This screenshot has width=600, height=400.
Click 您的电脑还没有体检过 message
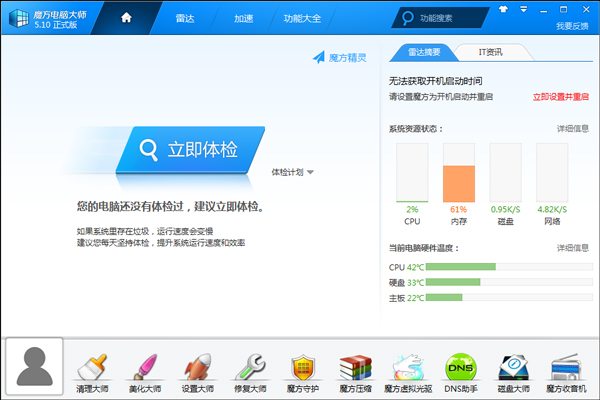[x=171, y=207]
